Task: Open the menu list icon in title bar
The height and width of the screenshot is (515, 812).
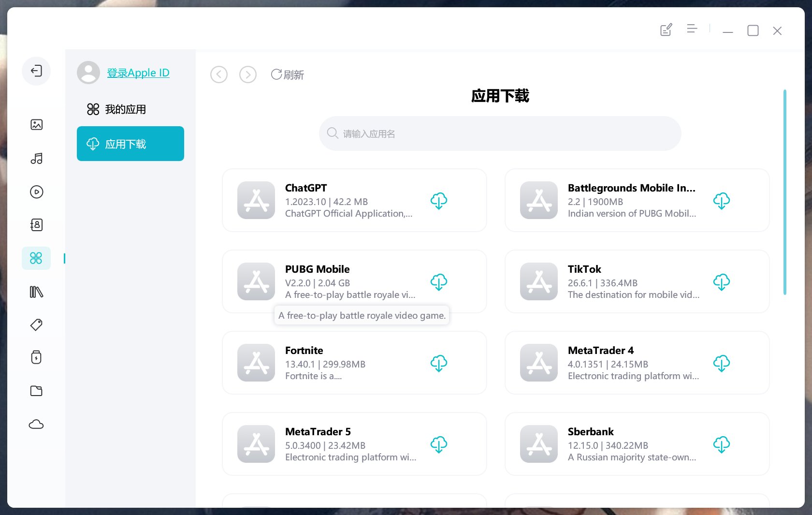Action: (x=692, y=29)
